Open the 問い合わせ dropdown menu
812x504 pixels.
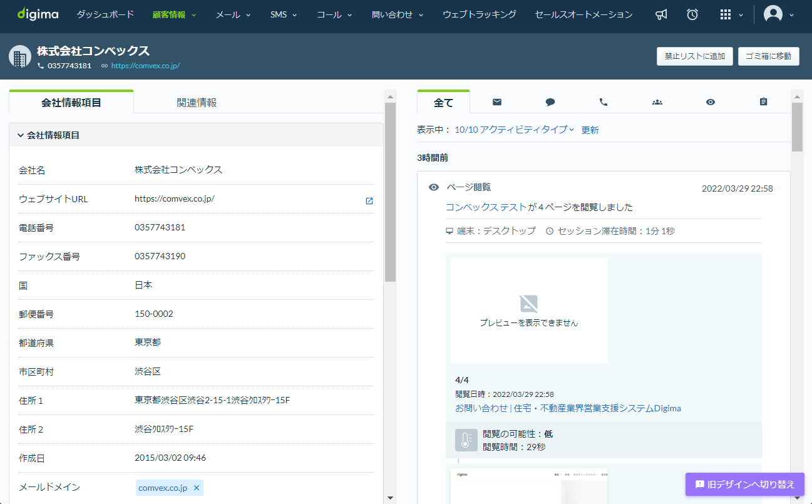[x=398, y=14]
